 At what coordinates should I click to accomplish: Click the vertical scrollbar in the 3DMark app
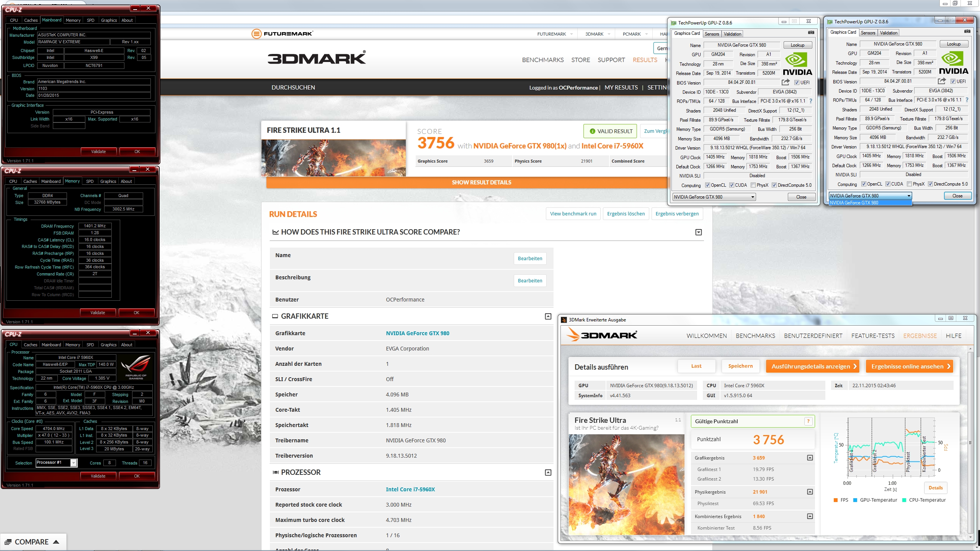(x=970, y=442)
